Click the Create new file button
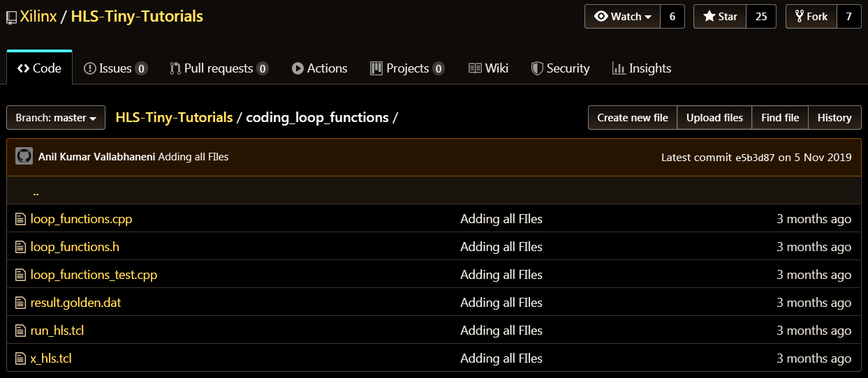 click(x=633, y=118)
